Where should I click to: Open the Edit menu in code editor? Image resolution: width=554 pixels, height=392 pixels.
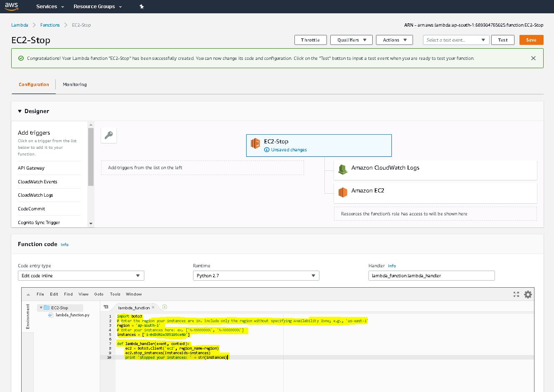tap(54, 294)
